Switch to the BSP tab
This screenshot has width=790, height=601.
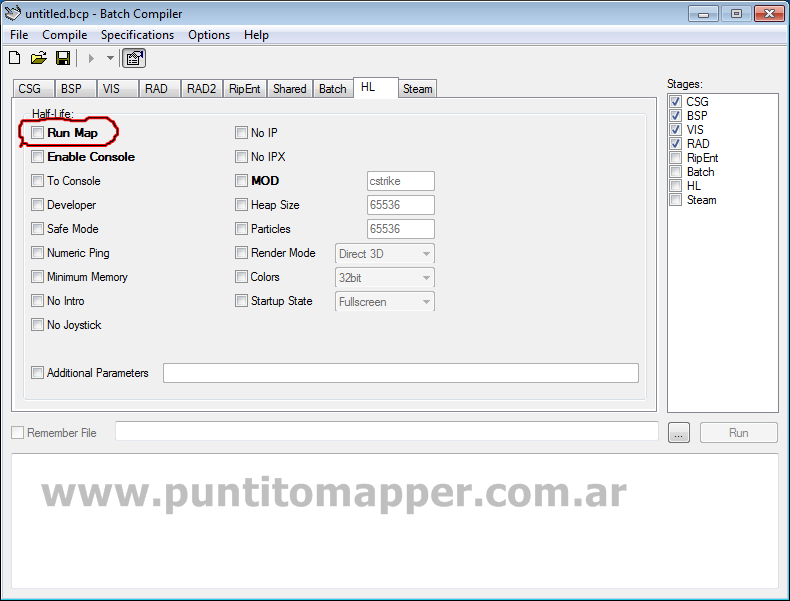(x=76, y=89)
